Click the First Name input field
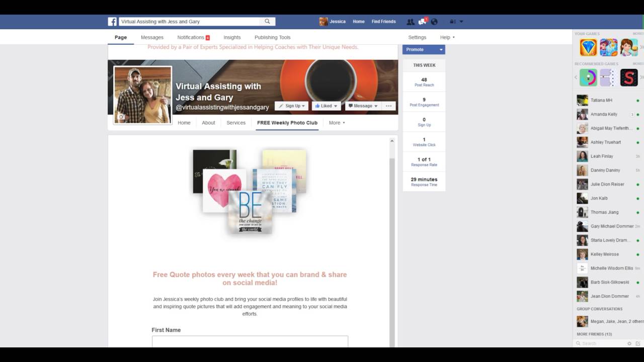Image resolution: width=644 pixels, height=362 pixels. click(x=250, y=341)
